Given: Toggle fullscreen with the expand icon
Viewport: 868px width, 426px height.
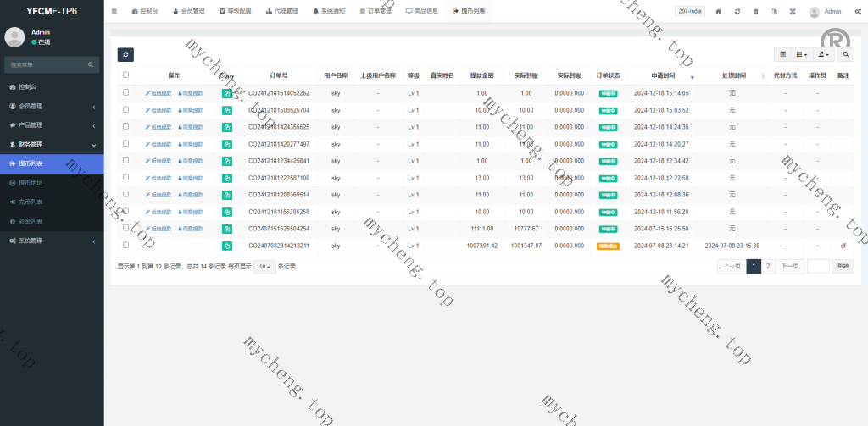Looking at the screenshot, I should (793, 12).
